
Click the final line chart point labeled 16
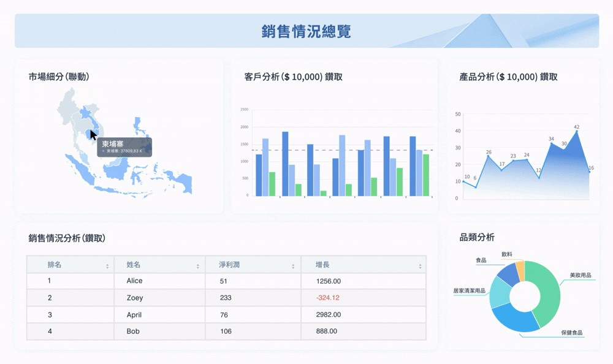click(589, 172)
